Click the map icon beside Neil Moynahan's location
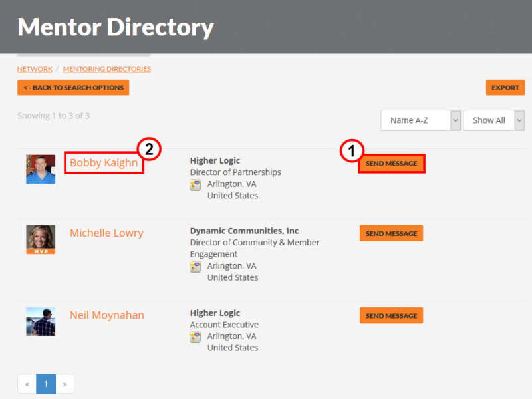Image resolution: width=532 pixels, height=399 pixels. coord(195,337)
